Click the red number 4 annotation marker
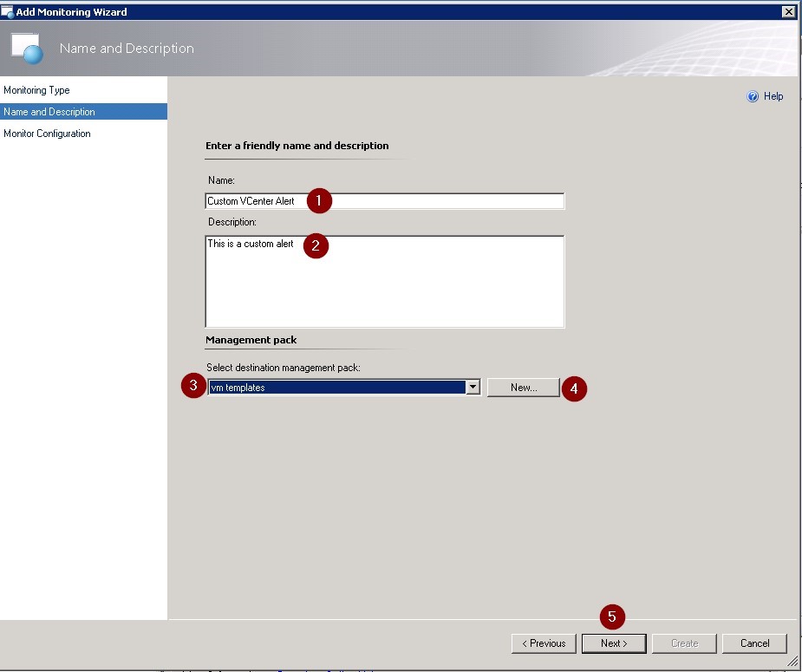The height and width of the screenshot is (672, 802). [574, 389]
